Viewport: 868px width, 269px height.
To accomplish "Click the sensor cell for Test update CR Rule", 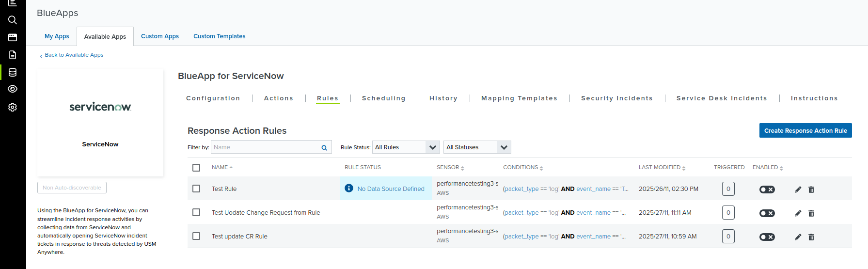I will tap(467, 236).
